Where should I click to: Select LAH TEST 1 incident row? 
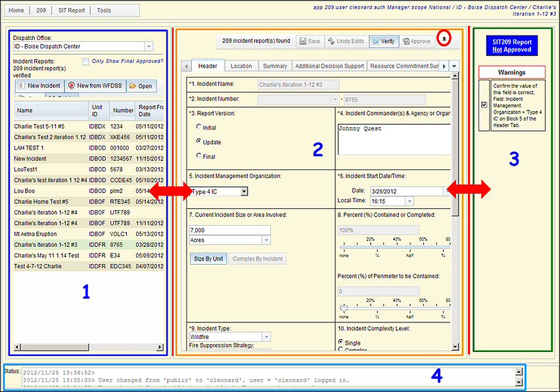89,148
